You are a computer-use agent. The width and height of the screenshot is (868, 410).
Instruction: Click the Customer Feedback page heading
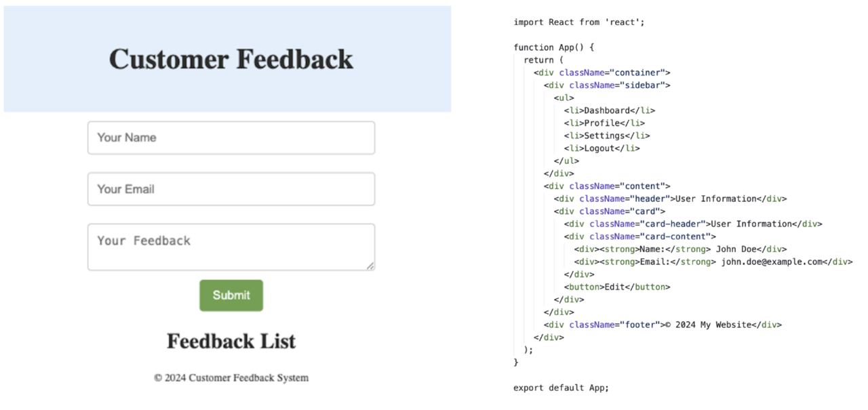231,59
